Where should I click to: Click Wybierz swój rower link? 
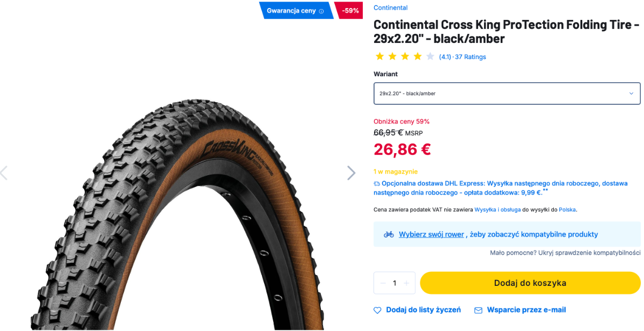tap(431, 234)
